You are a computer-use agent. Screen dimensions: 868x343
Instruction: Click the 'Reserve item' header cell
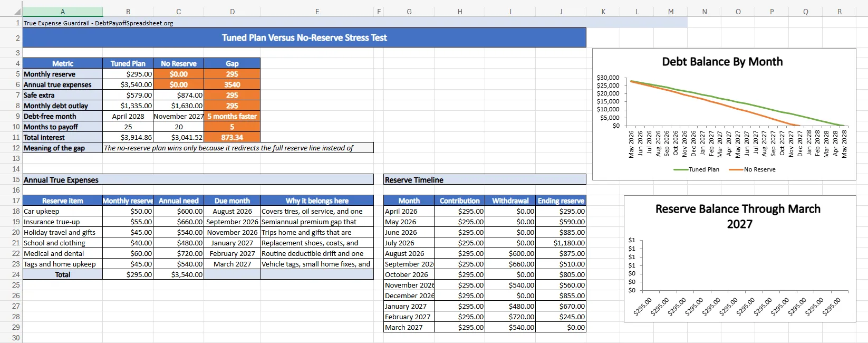63,201
